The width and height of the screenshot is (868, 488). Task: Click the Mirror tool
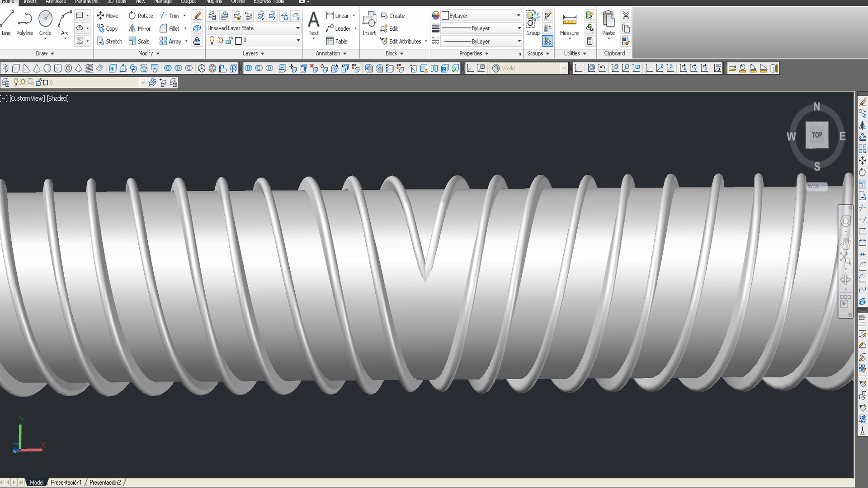pyautogui.click(x=140, y=28)
